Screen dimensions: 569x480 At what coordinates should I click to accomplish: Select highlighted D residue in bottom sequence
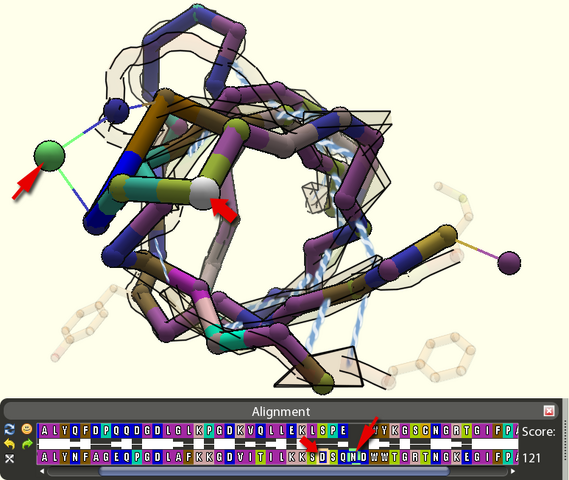click(x=323, y=457)
